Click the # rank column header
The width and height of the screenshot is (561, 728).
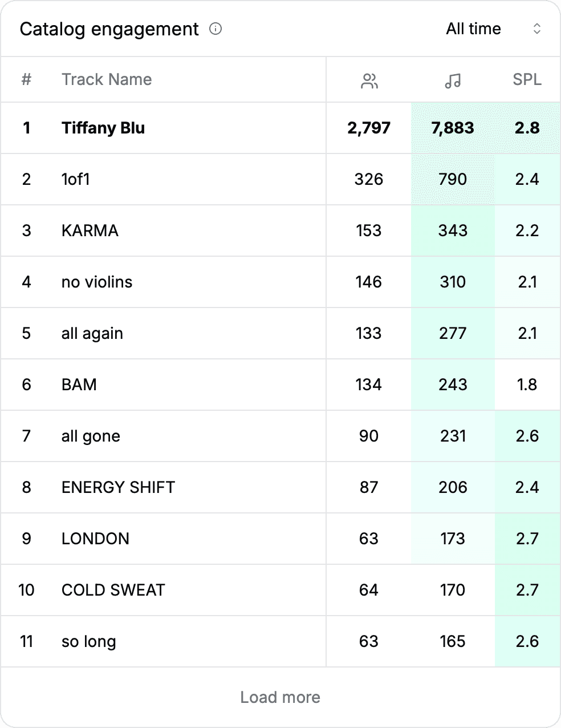[x=26, y=79]
